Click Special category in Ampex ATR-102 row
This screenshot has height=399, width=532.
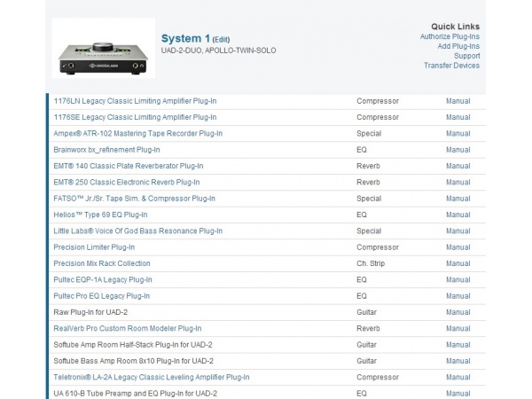369,134
